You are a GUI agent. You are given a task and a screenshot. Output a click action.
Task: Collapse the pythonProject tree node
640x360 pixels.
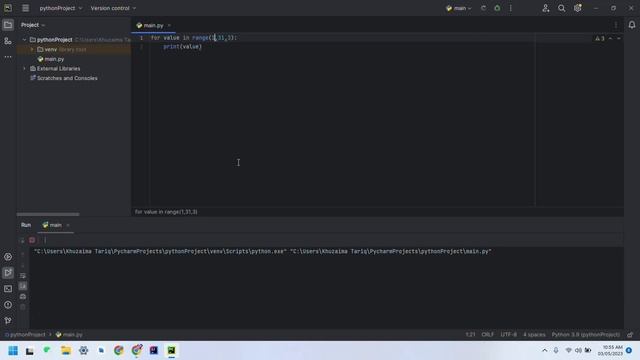click(24, 40)
